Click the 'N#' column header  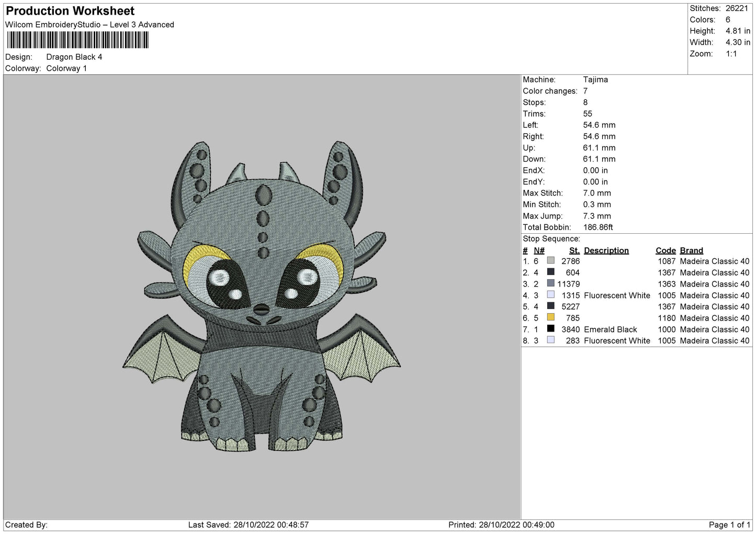(539, 251)
